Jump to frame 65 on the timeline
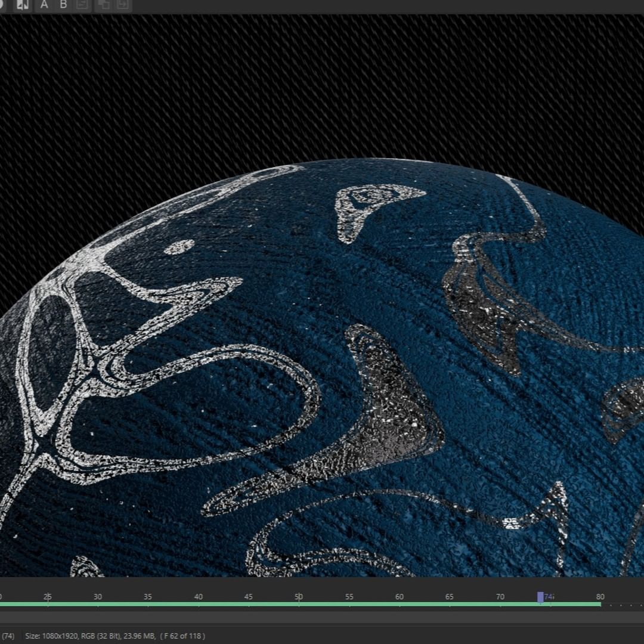The image size is (644, 644). pyautogui.click(x=450, y=596)
